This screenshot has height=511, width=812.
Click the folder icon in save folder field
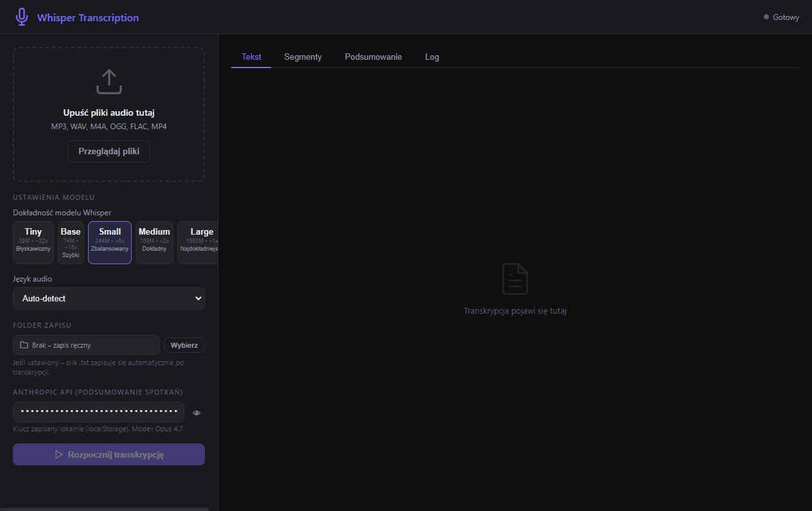24,345
